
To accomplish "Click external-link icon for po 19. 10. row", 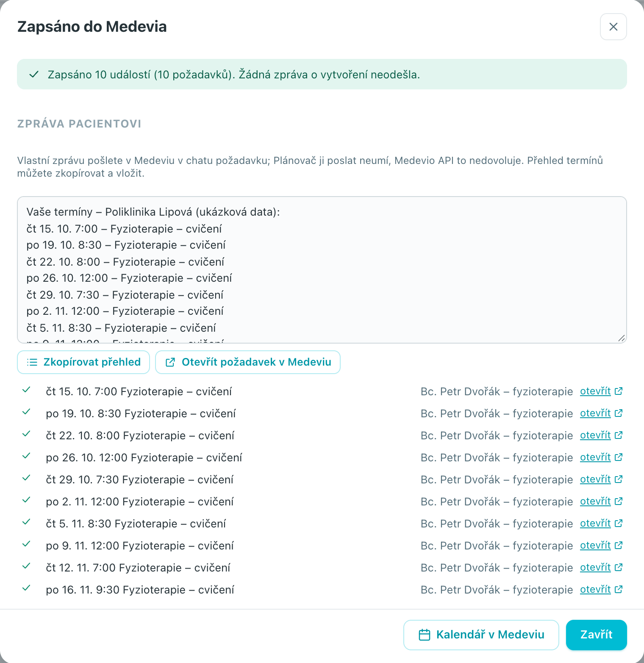I will click(x=619, y=413).
